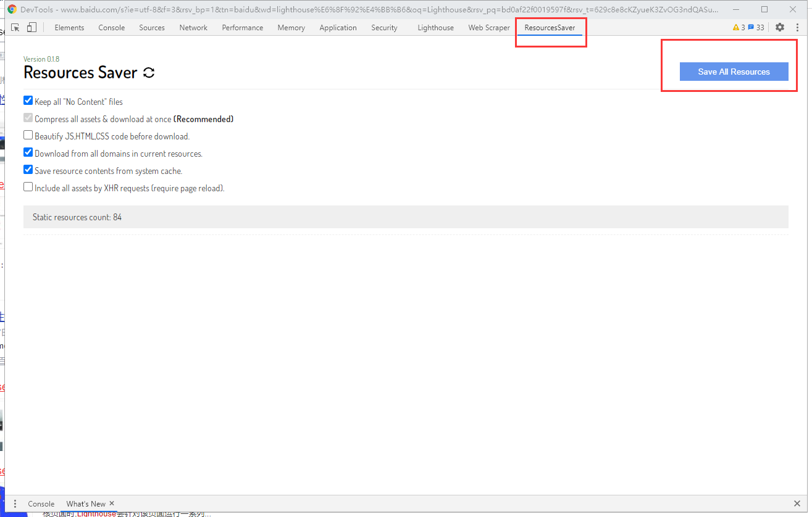812x517 pixels.
Task: Click the inspect element selector icon
Action: [15, 28]
